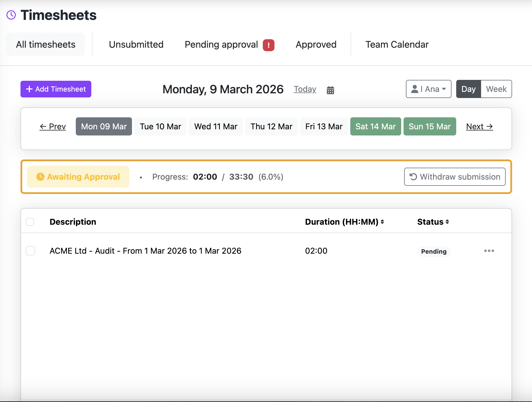Toggle the select-all header checkbox

point(30,222)
